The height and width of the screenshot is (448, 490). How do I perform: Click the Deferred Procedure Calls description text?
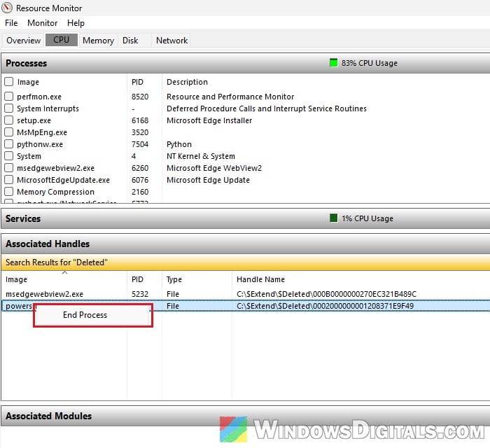click(x=266, y=108)
